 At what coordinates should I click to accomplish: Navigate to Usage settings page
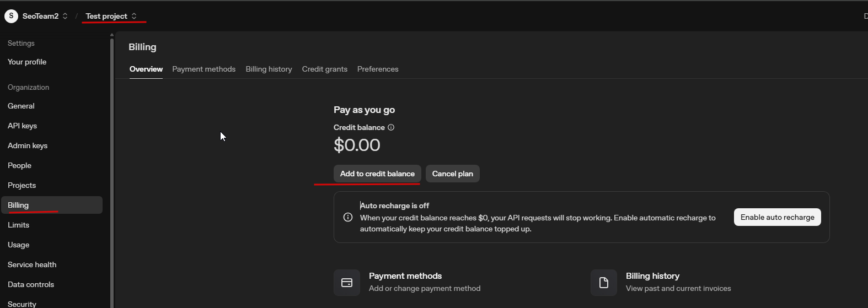pos(18,245)
